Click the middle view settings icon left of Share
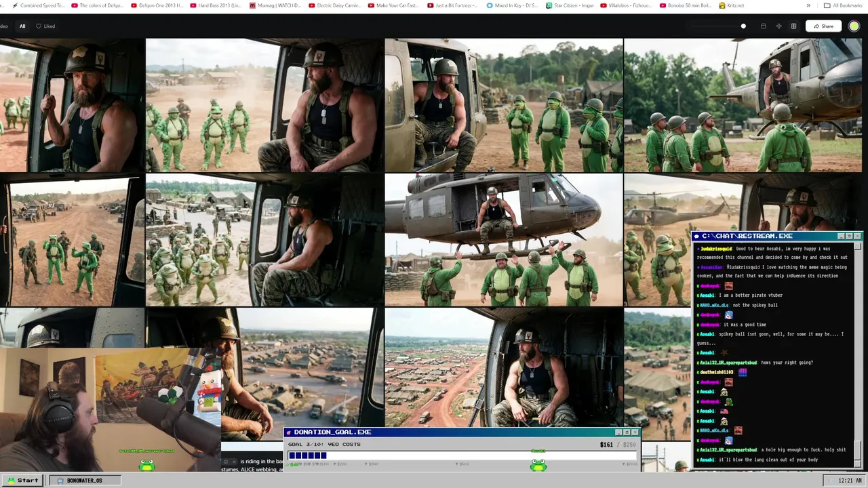The height and width of the screenshot is (488, 868). [778, 26]
